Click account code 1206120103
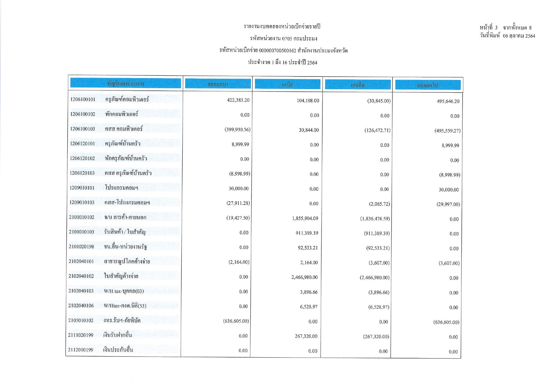Image resolution: width=554 pixels, height=392 pixels. tap(82, 173)
